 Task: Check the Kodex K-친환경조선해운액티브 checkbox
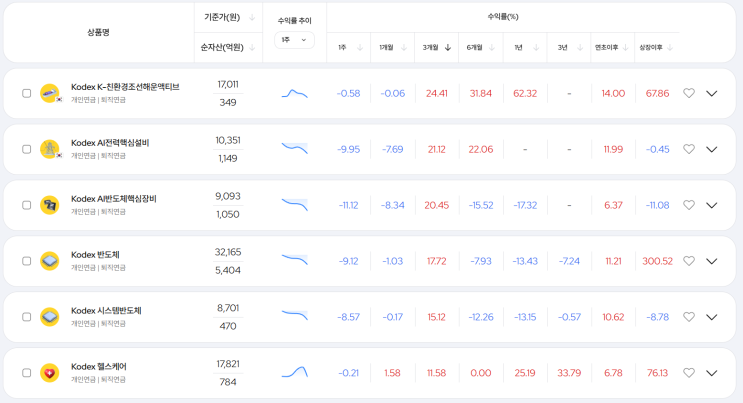click(27, 93)
